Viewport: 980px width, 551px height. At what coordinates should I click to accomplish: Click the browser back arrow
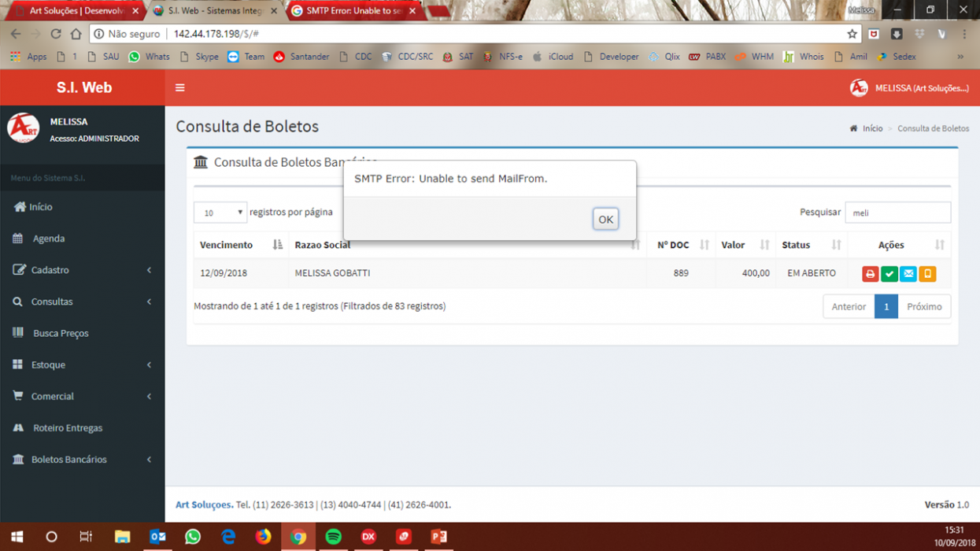(16, 34)
